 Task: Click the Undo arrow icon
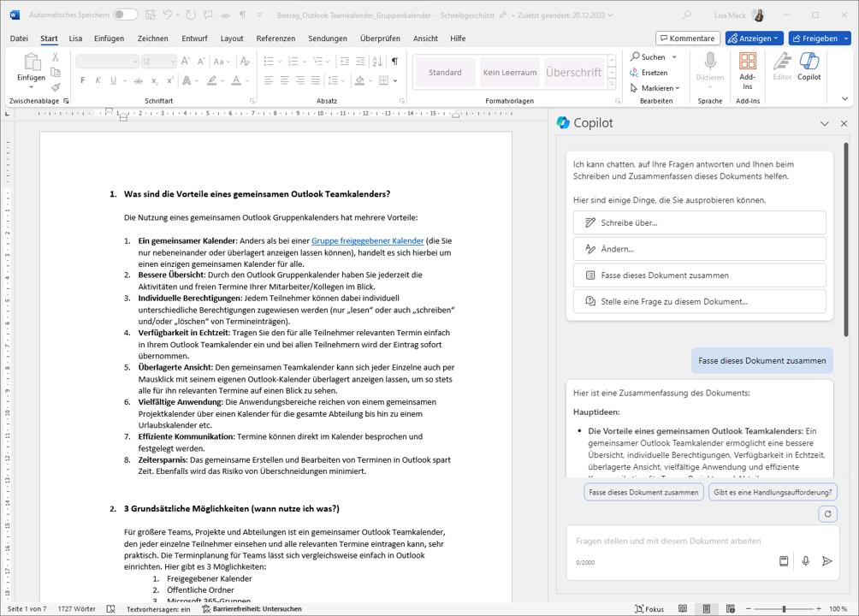tap(168, 15)
